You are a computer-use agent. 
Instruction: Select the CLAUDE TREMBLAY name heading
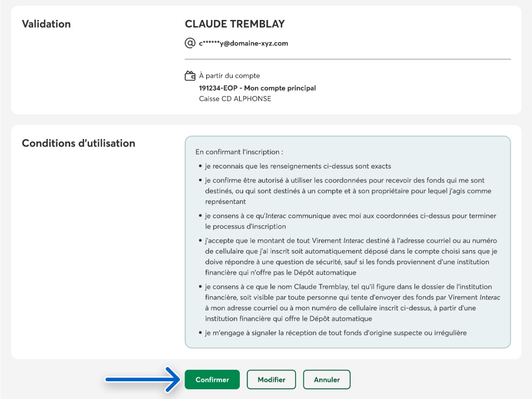pyautogui.click(x=235, y=24)
